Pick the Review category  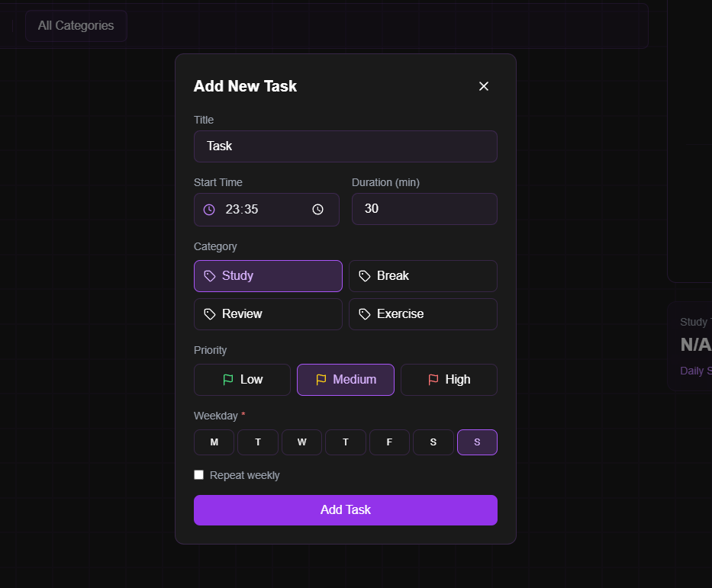268,314
